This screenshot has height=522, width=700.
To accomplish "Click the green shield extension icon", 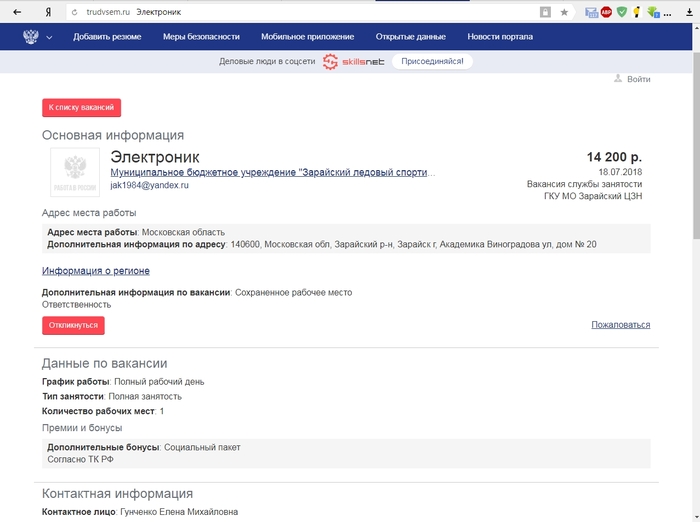I will click(622, 12).
